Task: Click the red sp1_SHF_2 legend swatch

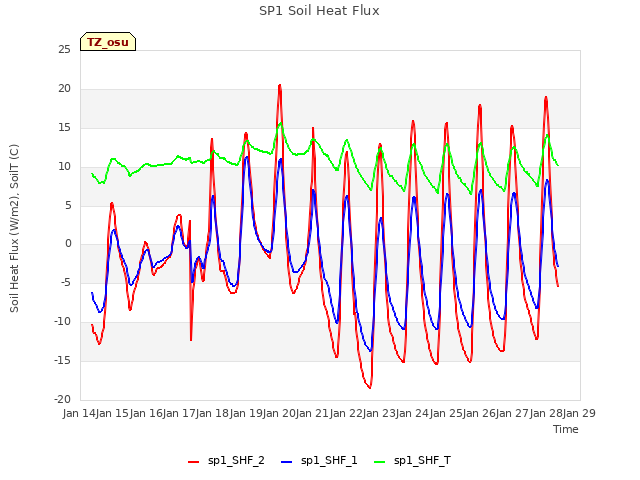Action: point(193,462)
